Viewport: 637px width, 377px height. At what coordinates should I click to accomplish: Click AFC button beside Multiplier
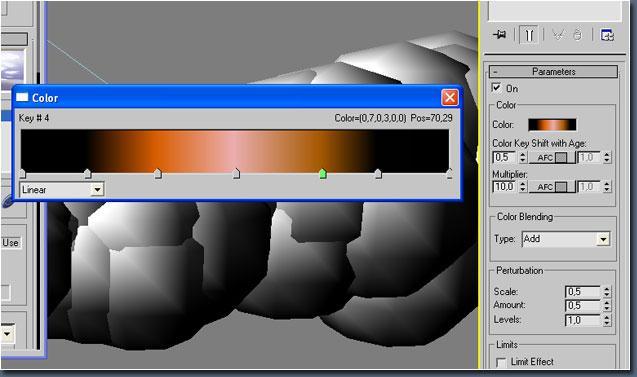coord(552,187)
